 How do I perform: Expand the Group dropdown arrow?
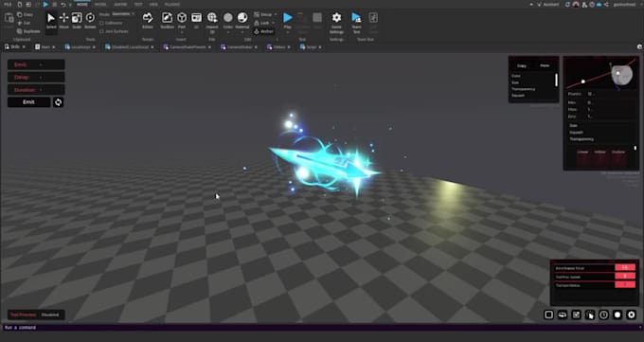pyautogui.click(x=276, y=14)
